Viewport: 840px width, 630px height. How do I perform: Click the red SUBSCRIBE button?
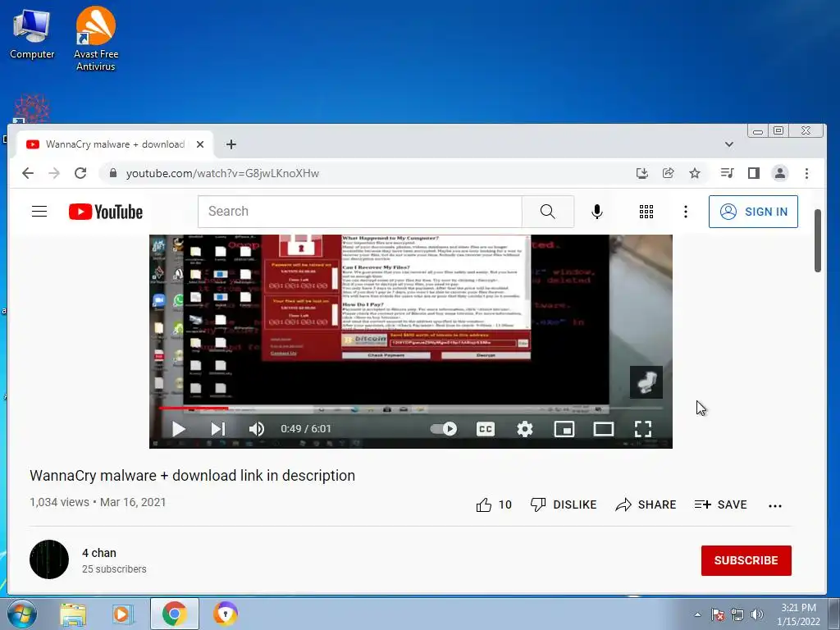[x=746, y=560]
